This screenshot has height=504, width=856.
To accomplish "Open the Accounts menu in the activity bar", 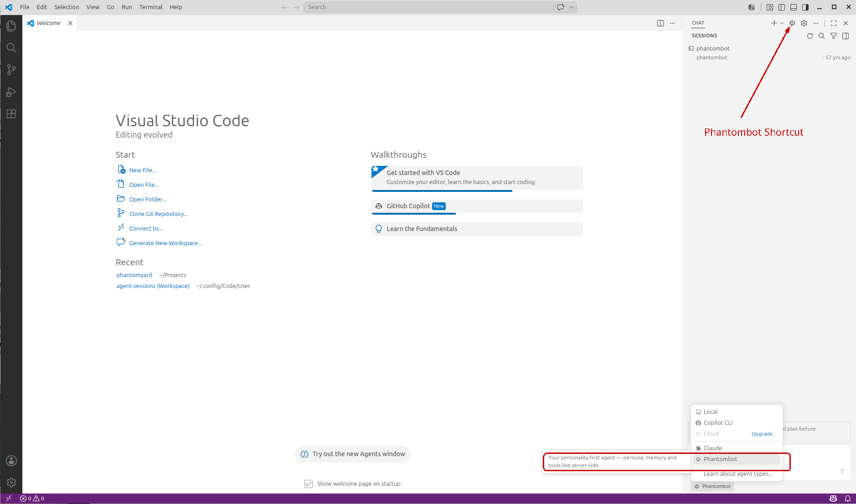I will pyautogui.click(x=11, y=461).
